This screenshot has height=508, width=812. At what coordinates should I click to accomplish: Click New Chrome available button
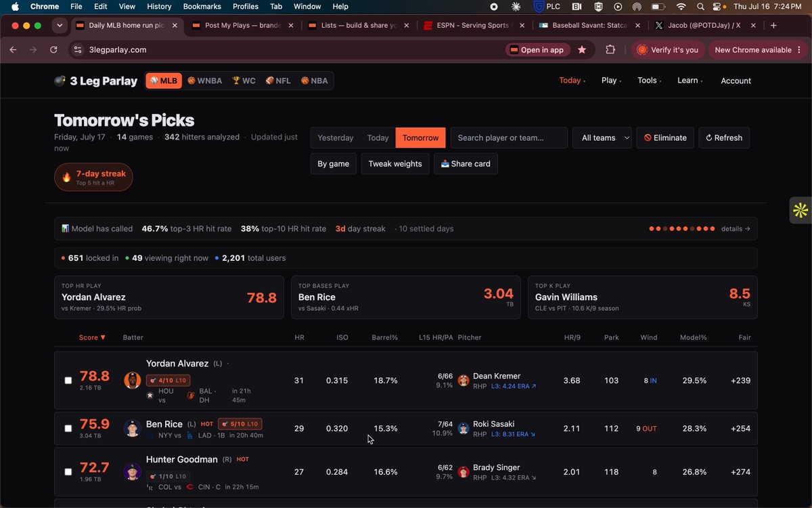[x=757, y=49]
